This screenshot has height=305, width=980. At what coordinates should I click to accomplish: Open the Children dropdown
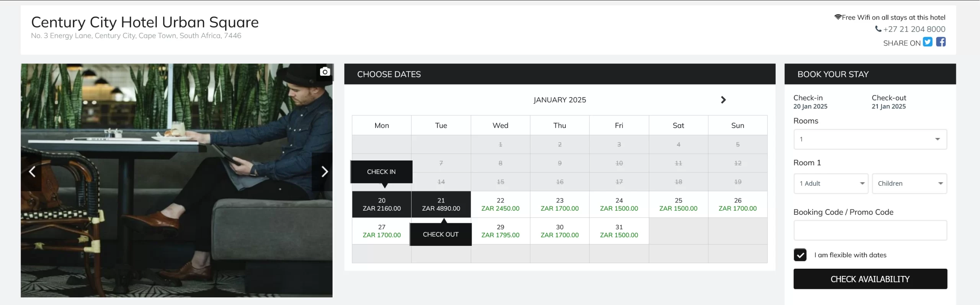click(910, 183)
